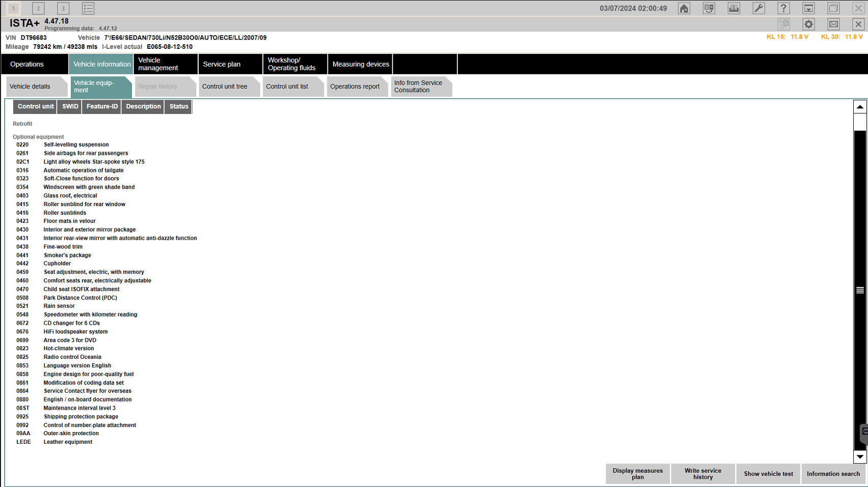Switch to session 2 button
The height and width of the screenshot is (487, 868).
coord(38,8)
